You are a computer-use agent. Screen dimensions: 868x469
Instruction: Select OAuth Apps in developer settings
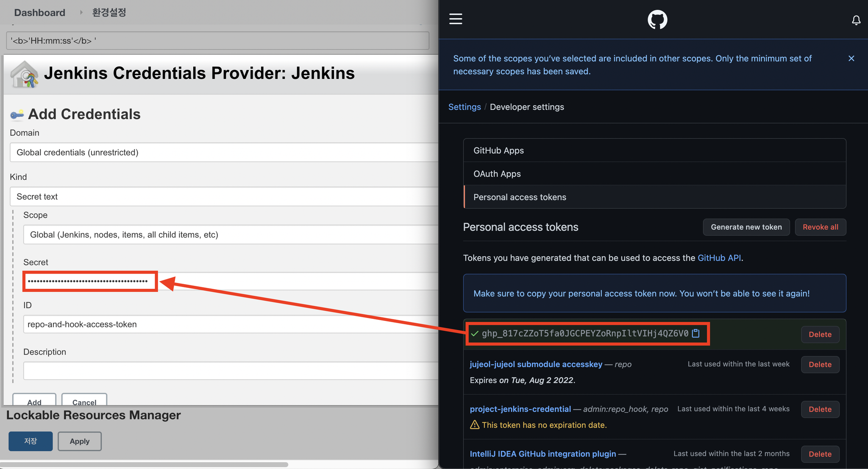pyautogui.click(x=655, y=174)
